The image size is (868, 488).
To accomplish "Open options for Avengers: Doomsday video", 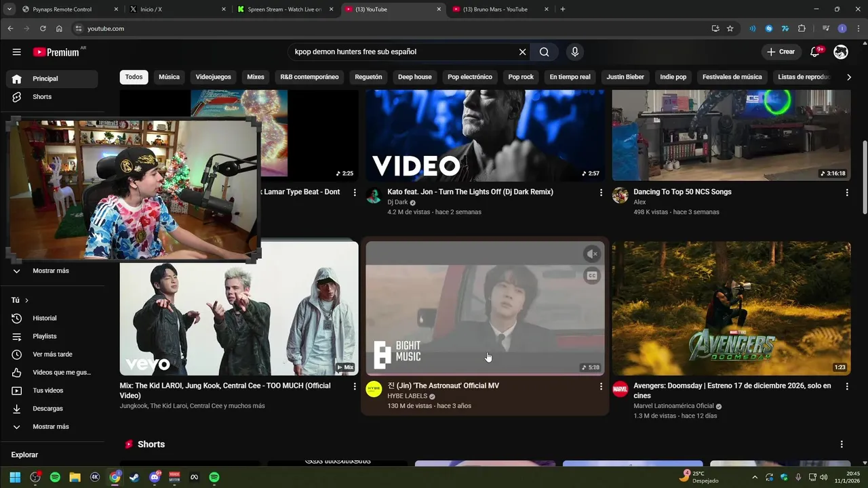I will 847,386.
